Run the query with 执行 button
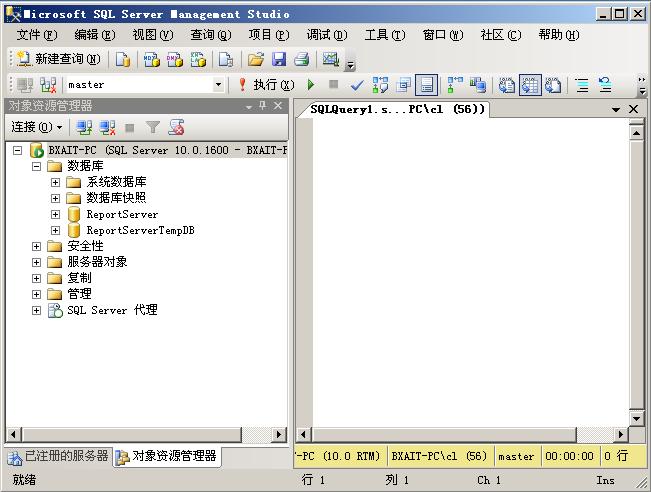651x492 pixels. [265, 85]
